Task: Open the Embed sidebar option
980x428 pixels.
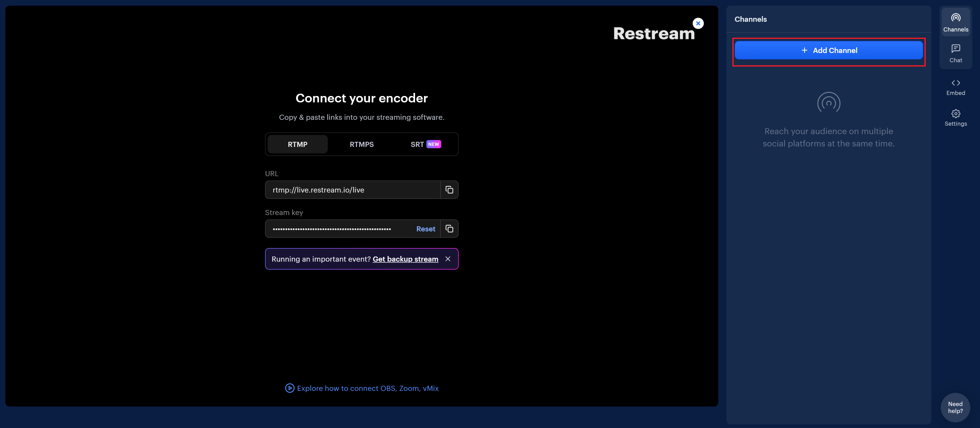Action: coord(955,87)
